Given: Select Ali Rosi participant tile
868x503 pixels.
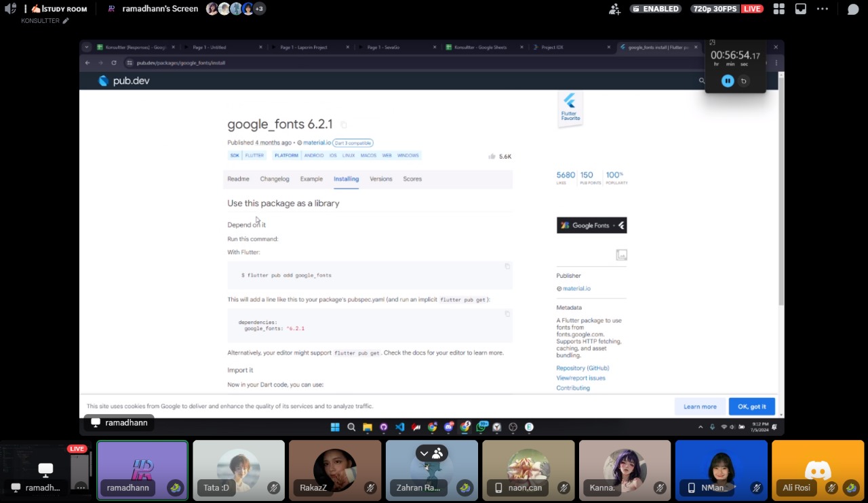Looking at the screenshot, I should click(x=818, y=470).
